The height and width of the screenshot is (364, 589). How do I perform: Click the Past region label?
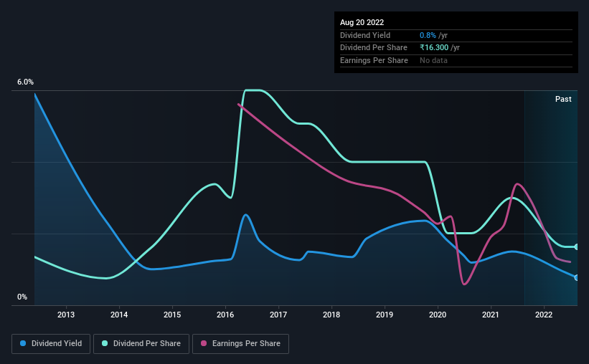[x=563, y=99]
